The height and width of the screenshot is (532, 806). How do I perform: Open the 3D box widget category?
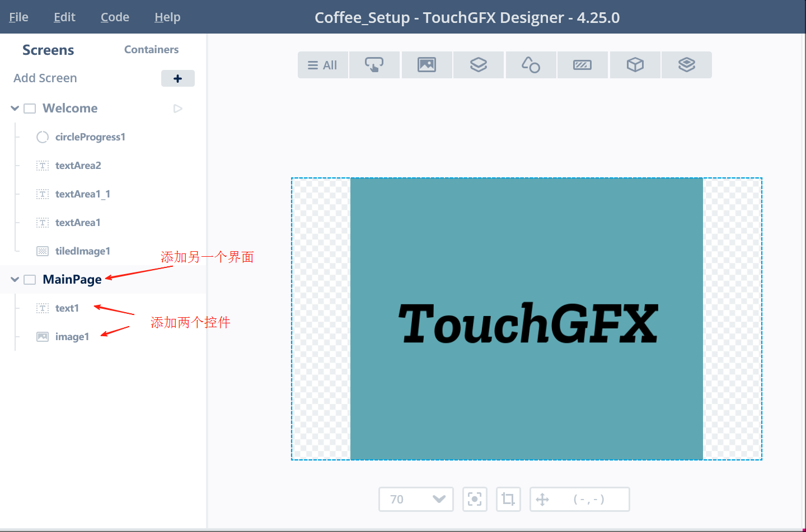pyautogui.click(x=635, y=65)
